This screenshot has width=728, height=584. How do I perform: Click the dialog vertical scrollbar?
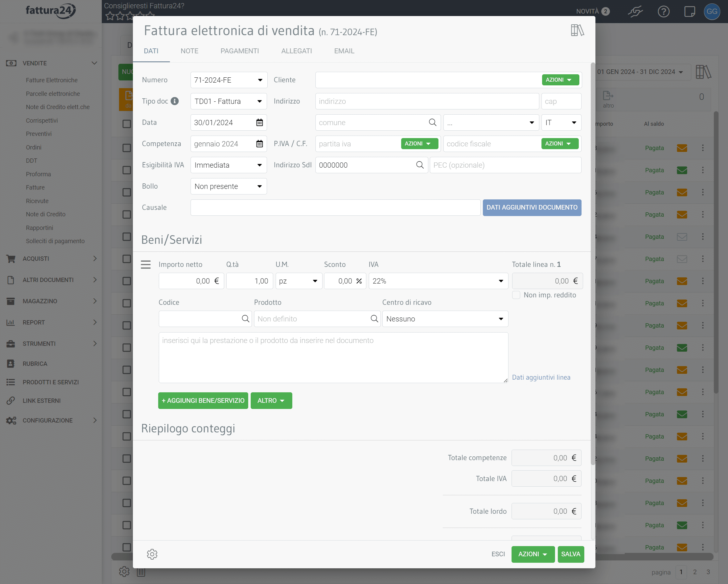click(x=593, y=263)
